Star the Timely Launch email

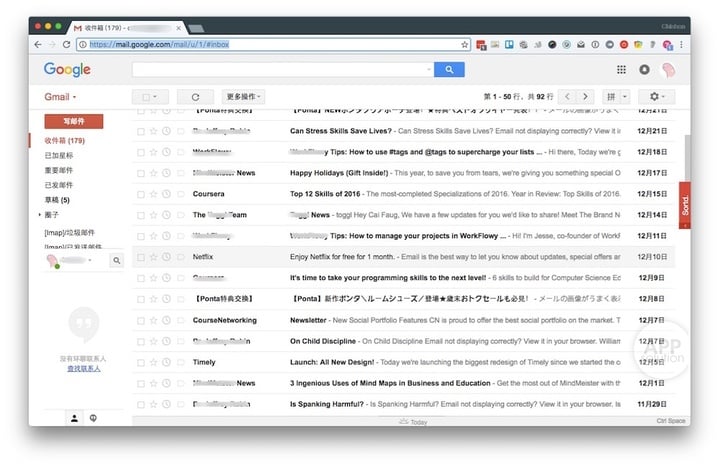coord(153,362)
